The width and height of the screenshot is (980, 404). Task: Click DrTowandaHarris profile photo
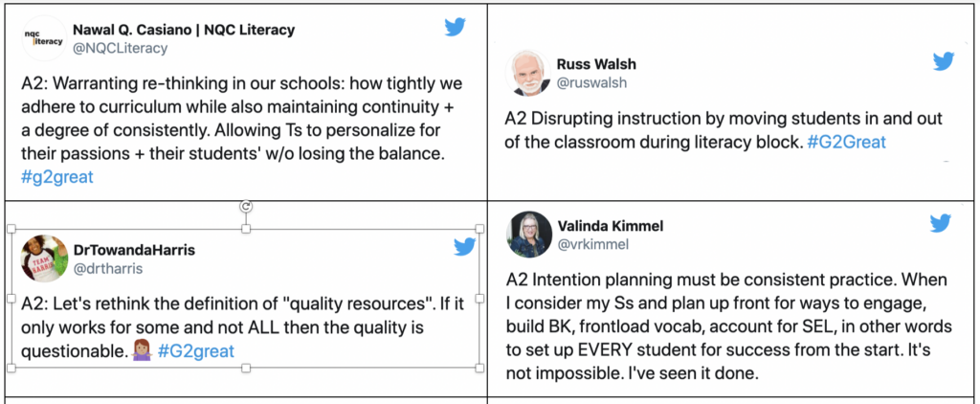pyautogui.click(x=44, y=258)
